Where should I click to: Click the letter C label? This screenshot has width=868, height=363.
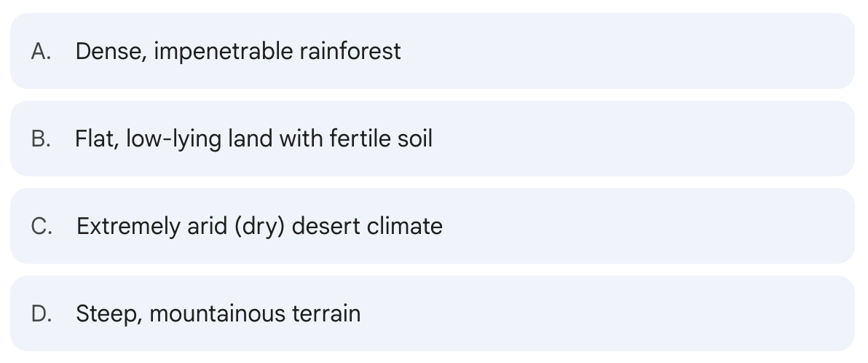42,227
